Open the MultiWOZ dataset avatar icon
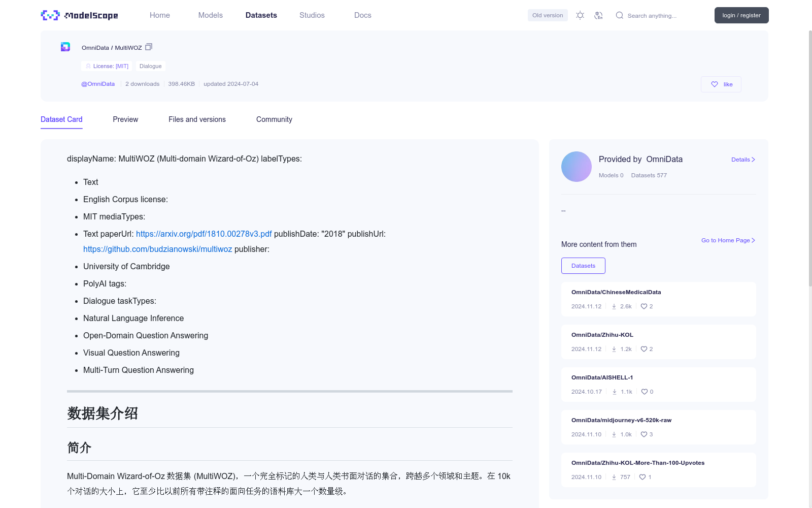Image resolution: width=812 pixels, height=508 pixels. pyautogui.click(x=65, y=46)
